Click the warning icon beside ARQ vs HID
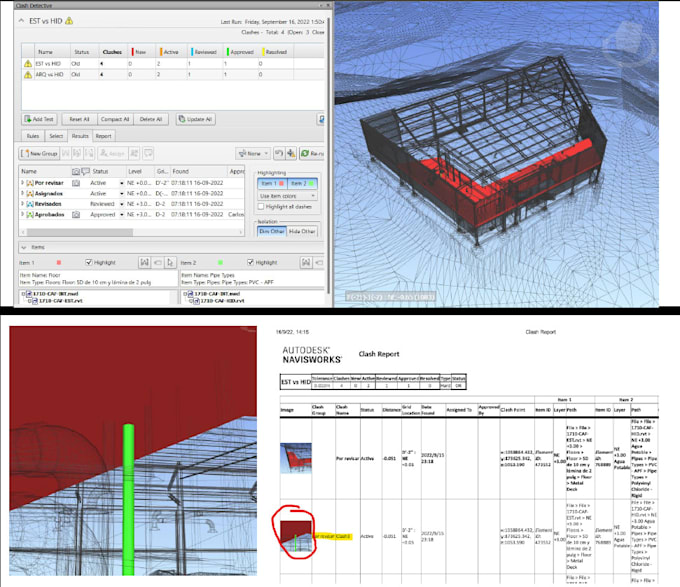Screen dimensions: 680x587 pyautogui.click(x=28, y=75)
